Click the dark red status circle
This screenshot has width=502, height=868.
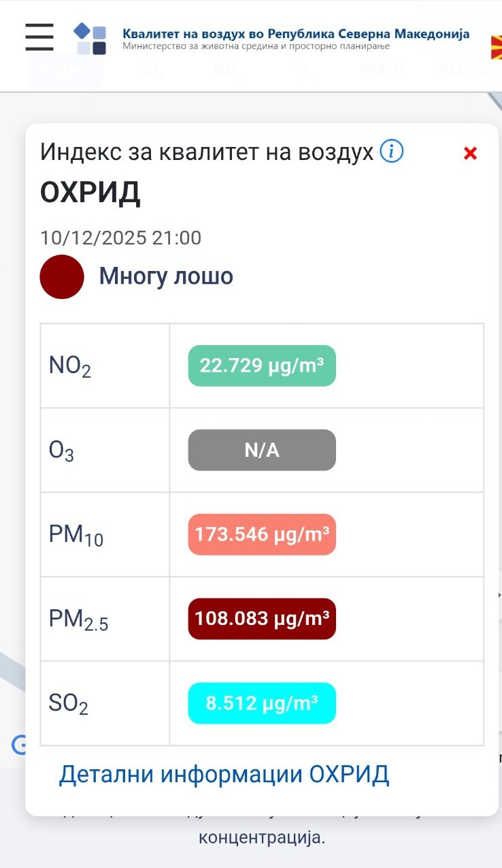tap(62, 276)
